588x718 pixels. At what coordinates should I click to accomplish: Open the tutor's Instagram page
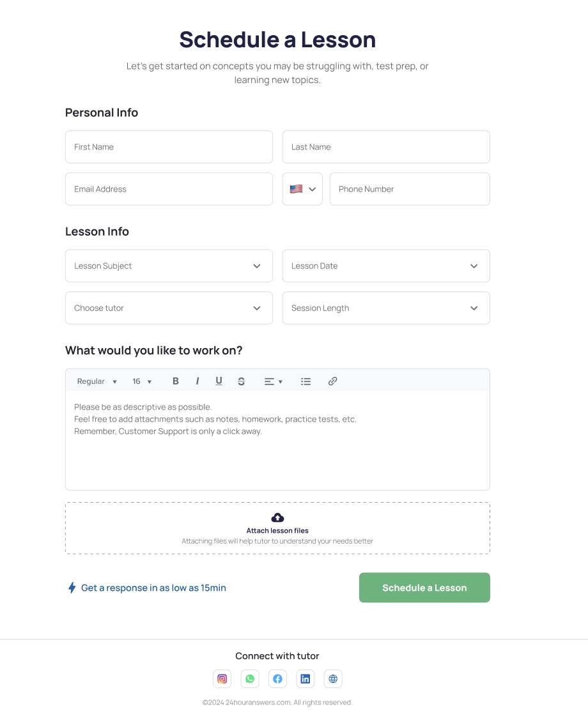point(222,679)
